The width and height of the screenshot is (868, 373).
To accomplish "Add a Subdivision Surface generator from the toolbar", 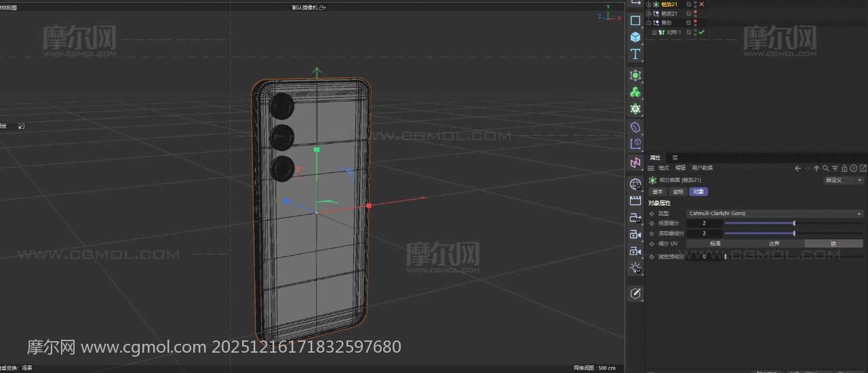I will point(635,75).
